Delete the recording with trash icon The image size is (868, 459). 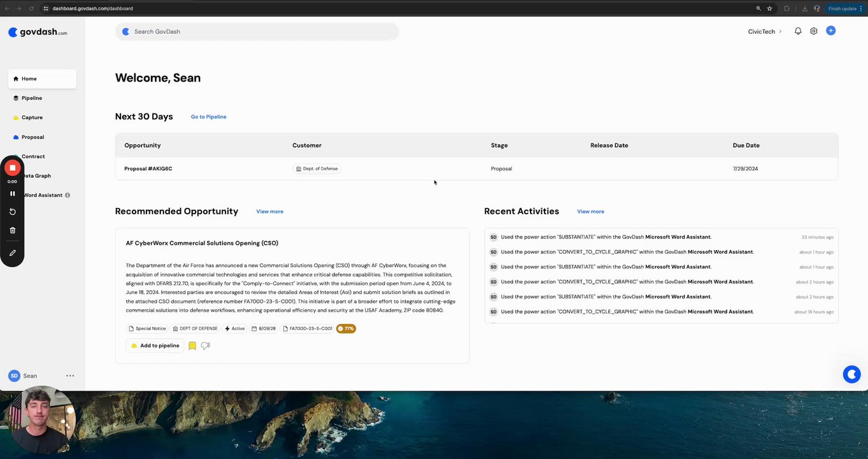[12, 230]
